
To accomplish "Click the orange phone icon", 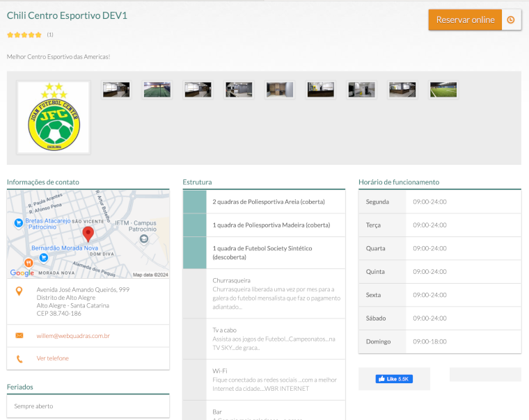I will [x=19, y=359].
